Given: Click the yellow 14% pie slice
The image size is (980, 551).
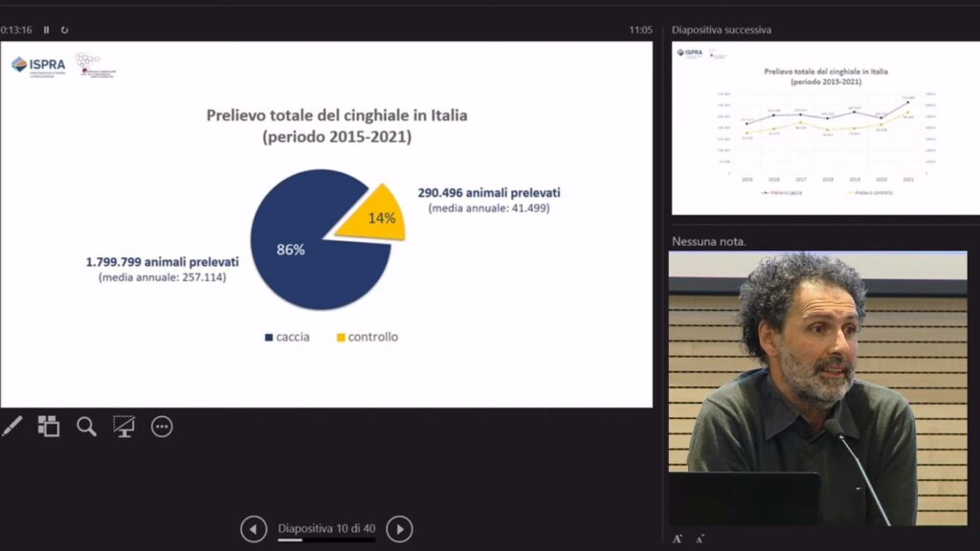Looking at the screenshot, I should pos(378,216).
